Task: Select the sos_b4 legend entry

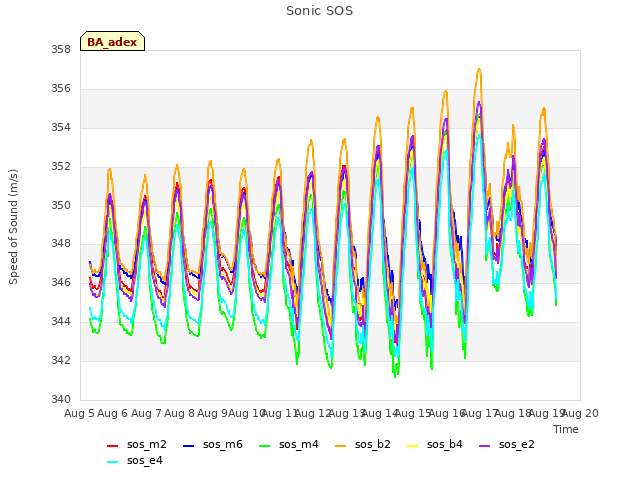Action: [435, 444]
